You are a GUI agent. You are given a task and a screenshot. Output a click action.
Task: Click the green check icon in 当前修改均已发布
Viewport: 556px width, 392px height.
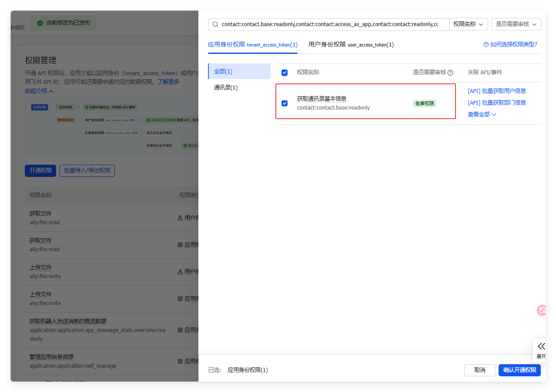point(40,23)
